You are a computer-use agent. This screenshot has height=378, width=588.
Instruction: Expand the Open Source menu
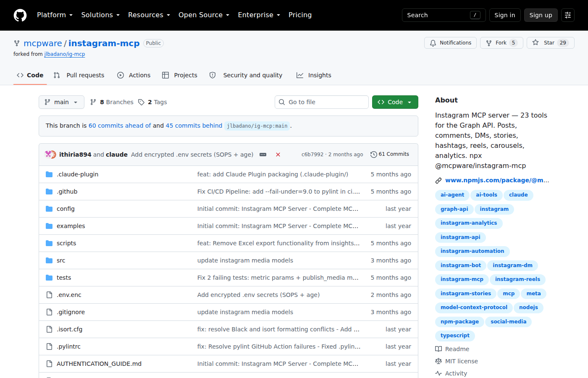(x=204, y=15)
